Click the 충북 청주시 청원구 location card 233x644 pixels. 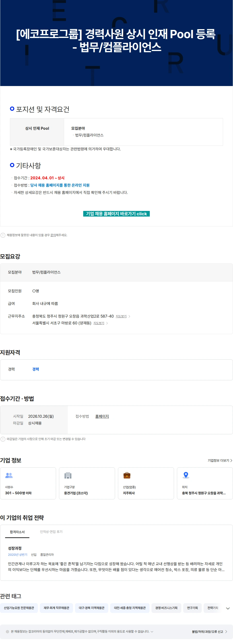[205, 483]
